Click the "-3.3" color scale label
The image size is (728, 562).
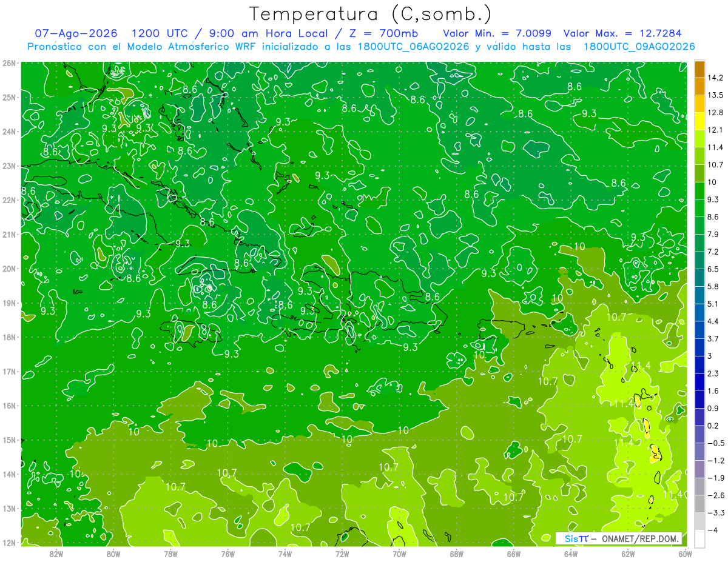[x=715, y=513]
